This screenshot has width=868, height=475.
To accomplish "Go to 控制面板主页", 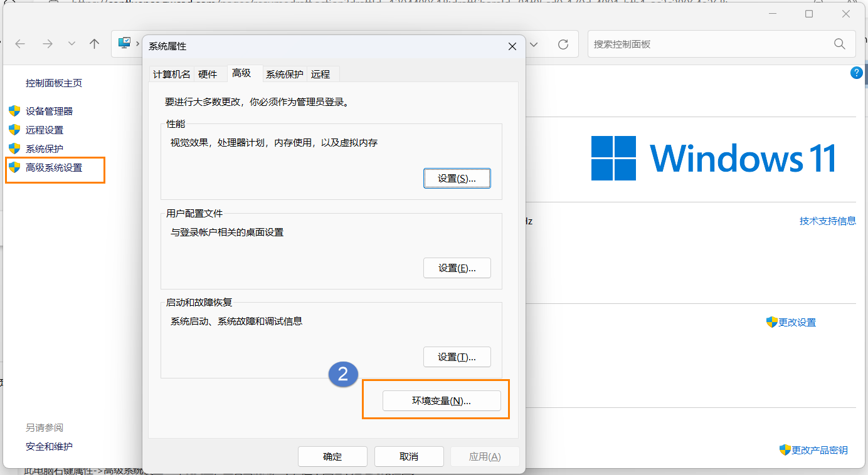I will point(54,83).
